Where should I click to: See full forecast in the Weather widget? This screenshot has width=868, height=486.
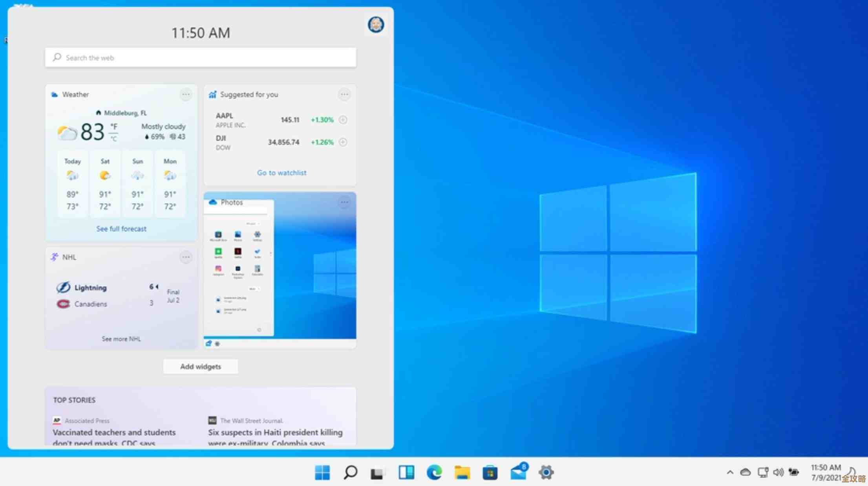(121, 228)
